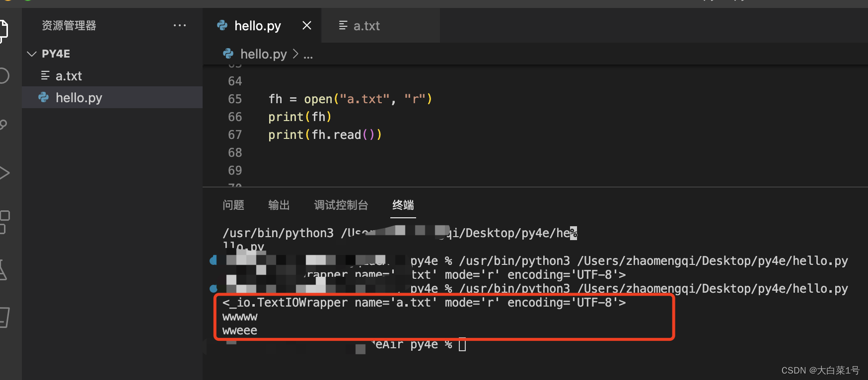The height and width of the screenshot is (380, 868).
Task: Open explorer more actions ellipsis
Action: 180,25
